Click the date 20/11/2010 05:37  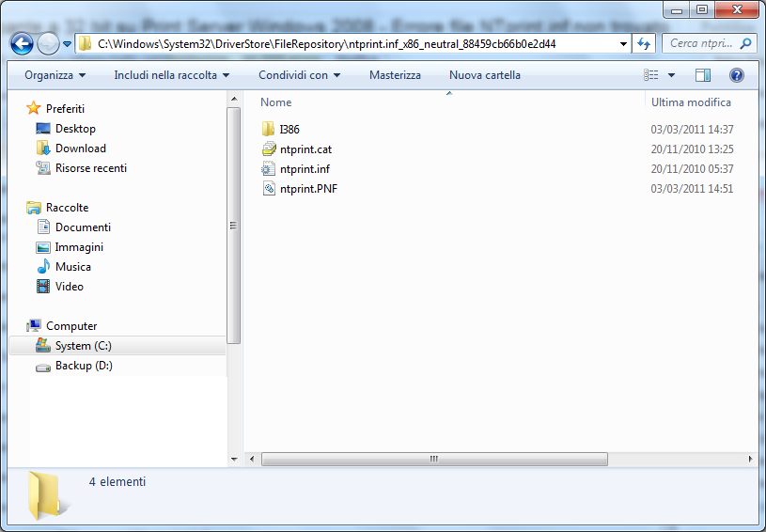tap(693, 169)
